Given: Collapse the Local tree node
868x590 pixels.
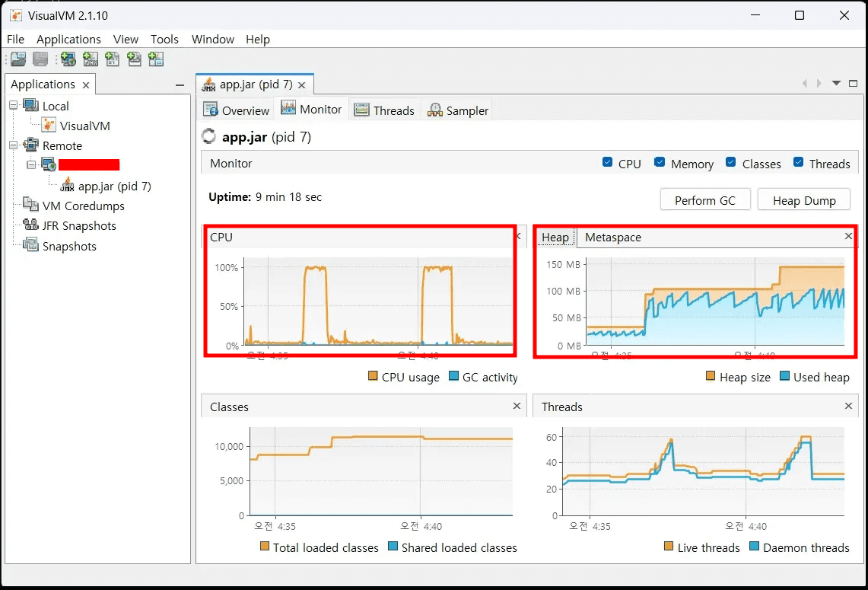Looking at the screenshot, I should tap(13, 106).
